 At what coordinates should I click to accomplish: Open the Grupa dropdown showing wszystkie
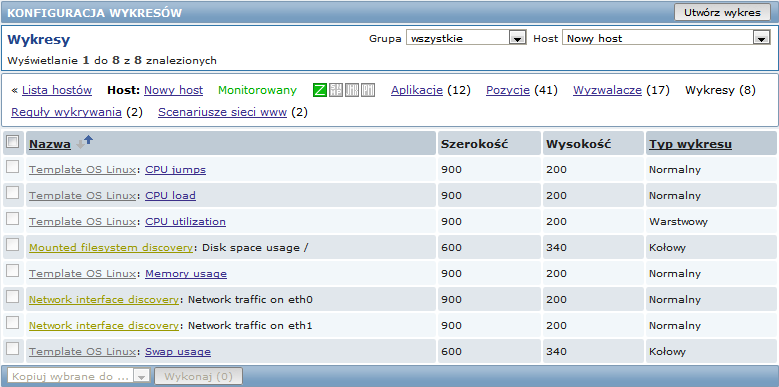pyautogui.click(x=466, y=38)
